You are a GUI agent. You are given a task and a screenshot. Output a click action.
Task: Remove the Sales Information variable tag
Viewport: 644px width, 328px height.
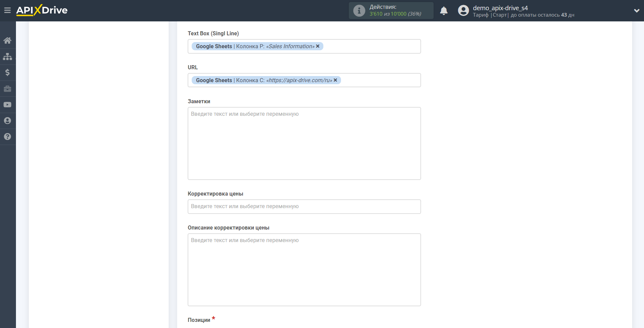click(x=318, y=46)
